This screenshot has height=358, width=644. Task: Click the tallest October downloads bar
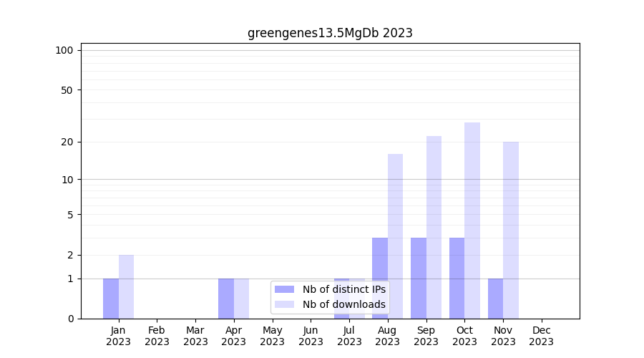pos(472,221)
